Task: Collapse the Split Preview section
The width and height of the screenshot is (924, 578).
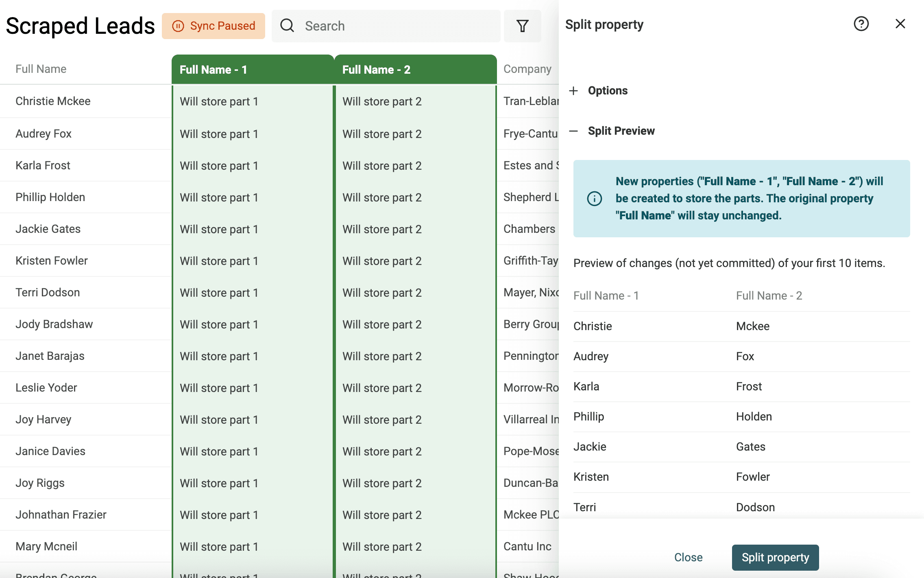Action: click(x=612, y=131)
